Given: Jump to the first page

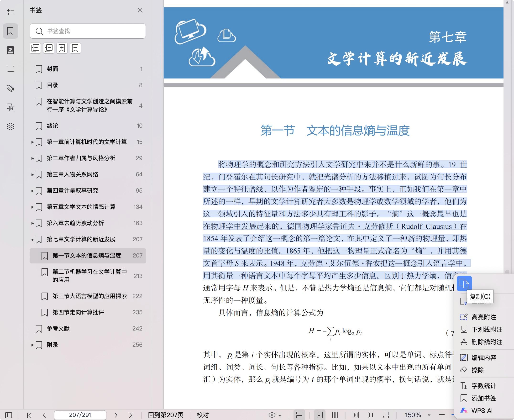Looking at the screenshot, I should (x=29, y=415).
